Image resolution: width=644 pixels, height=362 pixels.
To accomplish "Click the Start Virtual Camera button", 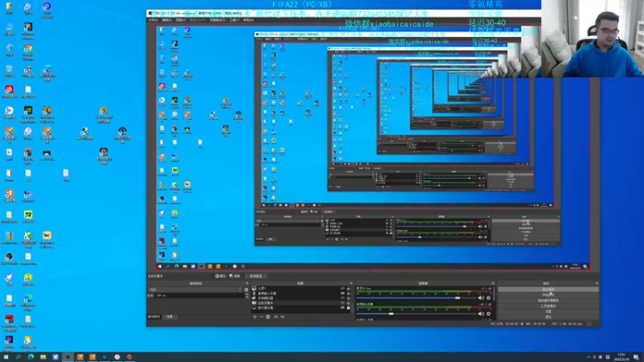I will [548, 300].
